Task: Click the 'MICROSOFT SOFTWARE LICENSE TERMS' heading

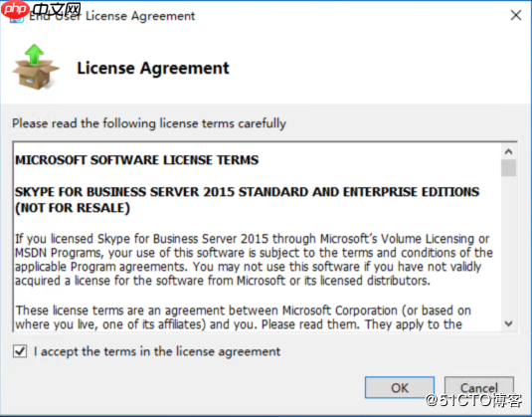Action: tap(137, 160)
